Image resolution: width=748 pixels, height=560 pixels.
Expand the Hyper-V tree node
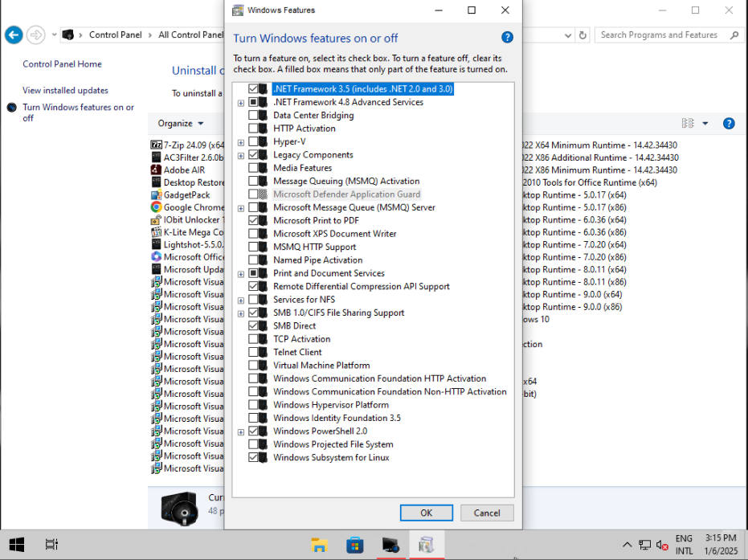(x=241, y=143)
